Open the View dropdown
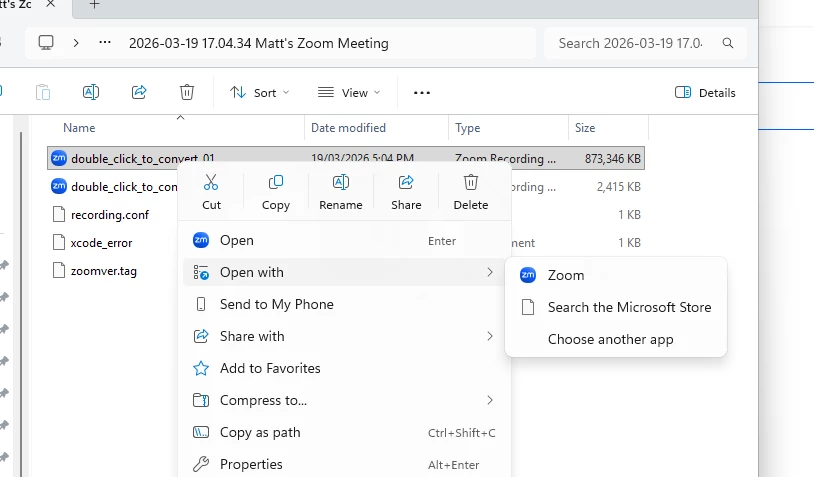The height and width of the screenshot is (477, 814). point(349,93)
